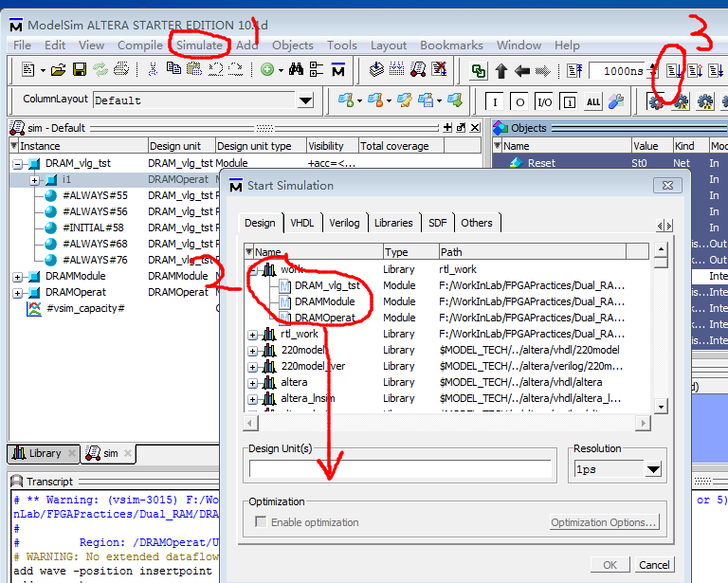Switch to the Library pane tab
This screenshot has height=583, width=728.
(44, 453)
